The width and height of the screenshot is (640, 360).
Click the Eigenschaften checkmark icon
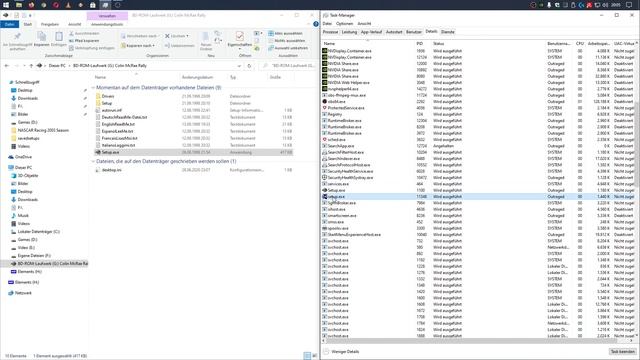240,36
